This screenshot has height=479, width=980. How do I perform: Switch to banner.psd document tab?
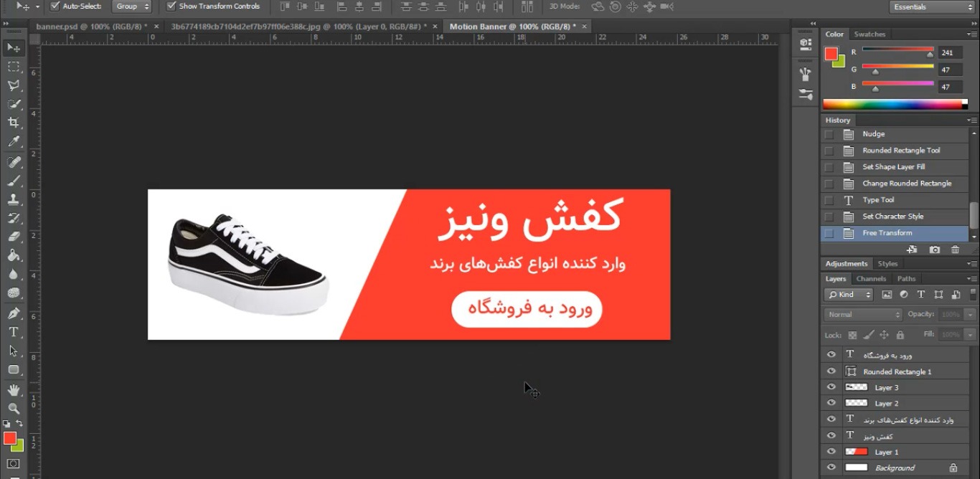click(92, 27)
